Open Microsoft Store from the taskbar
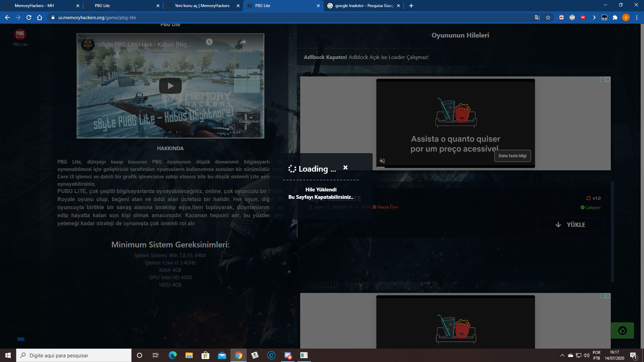This screenshot has width=644, height=362. (205, 355)
